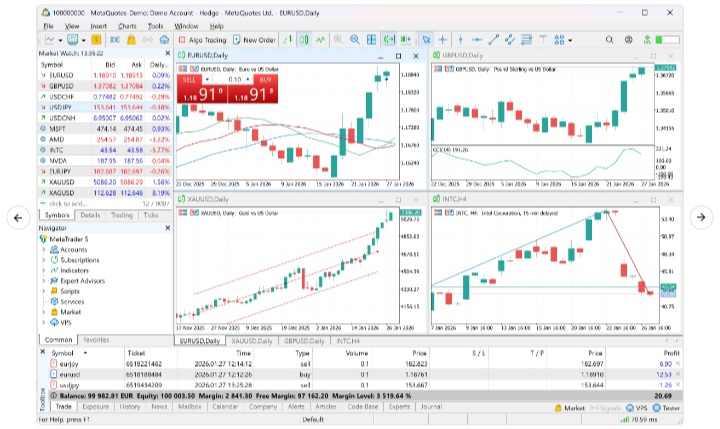Screen dimensions: 720x429
Task: Open the chart template dropdown arrow
Action: click(x=84, y=40)
